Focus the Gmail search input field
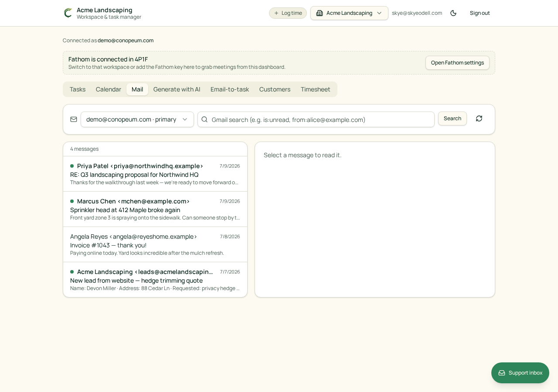The image size is (558, 392). coord(316,119)
